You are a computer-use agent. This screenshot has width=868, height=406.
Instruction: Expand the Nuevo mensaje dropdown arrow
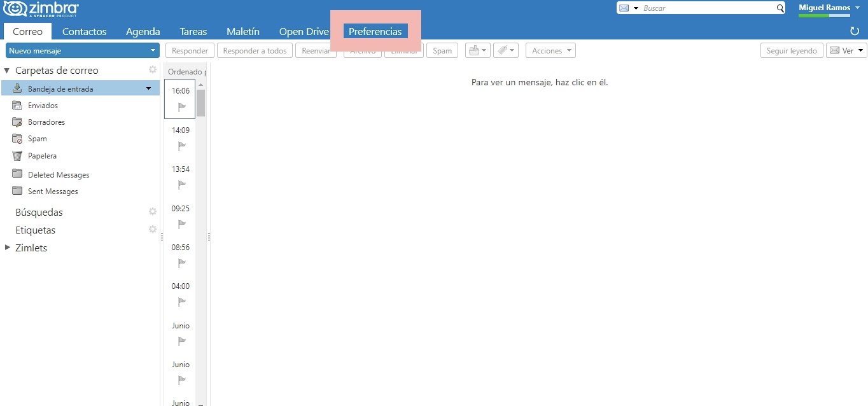(153, 51)
